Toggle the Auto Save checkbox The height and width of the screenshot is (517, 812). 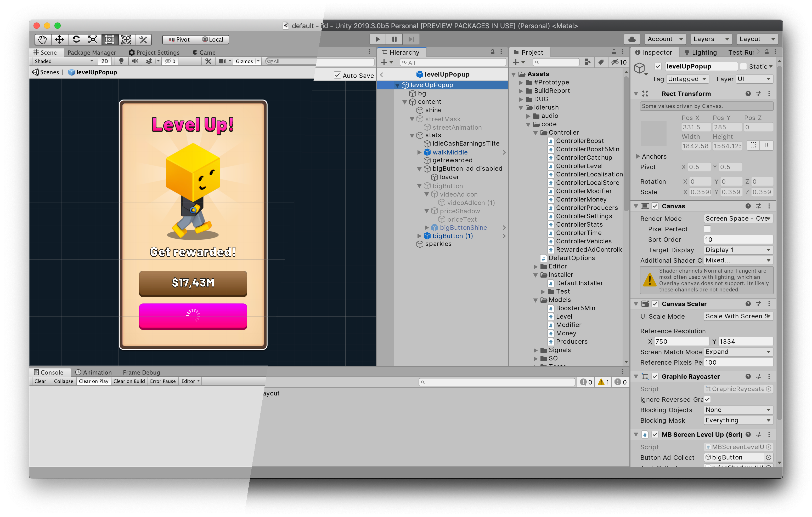tap(337, 75)
